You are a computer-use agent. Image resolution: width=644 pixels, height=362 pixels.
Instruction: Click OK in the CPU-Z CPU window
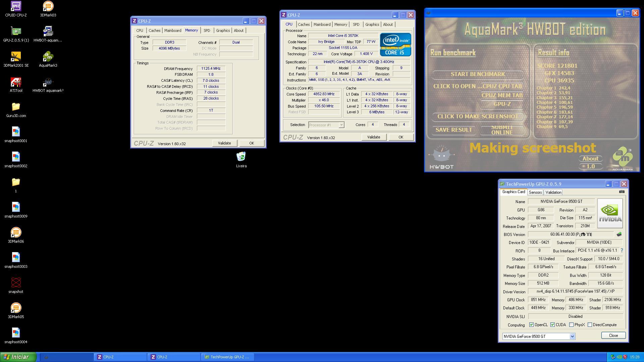click(x=401, y=137)
